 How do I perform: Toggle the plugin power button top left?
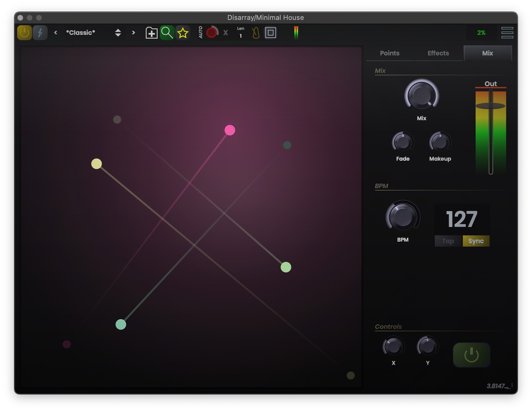click(x=24, y=33)
